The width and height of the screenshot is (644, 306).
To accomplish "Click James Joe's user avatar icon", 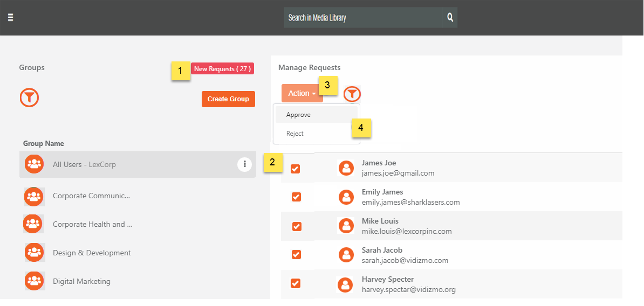I will coord(346,168).
